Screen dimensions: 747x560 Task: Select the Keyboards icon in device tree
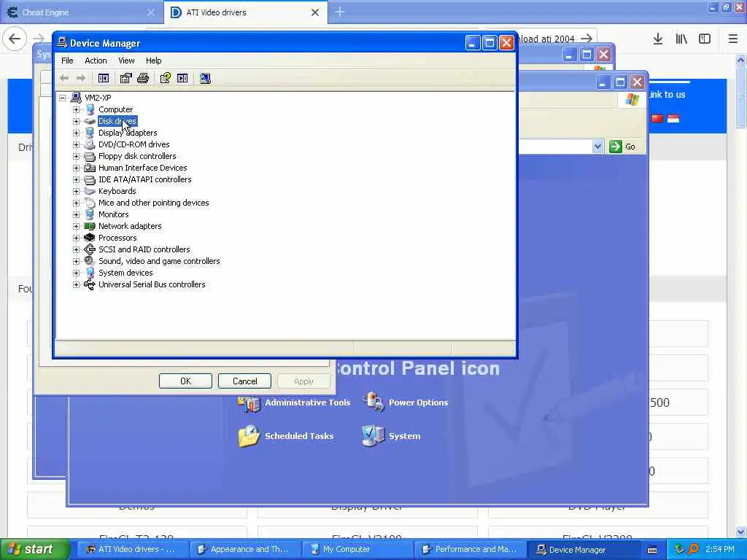[90, 191]
